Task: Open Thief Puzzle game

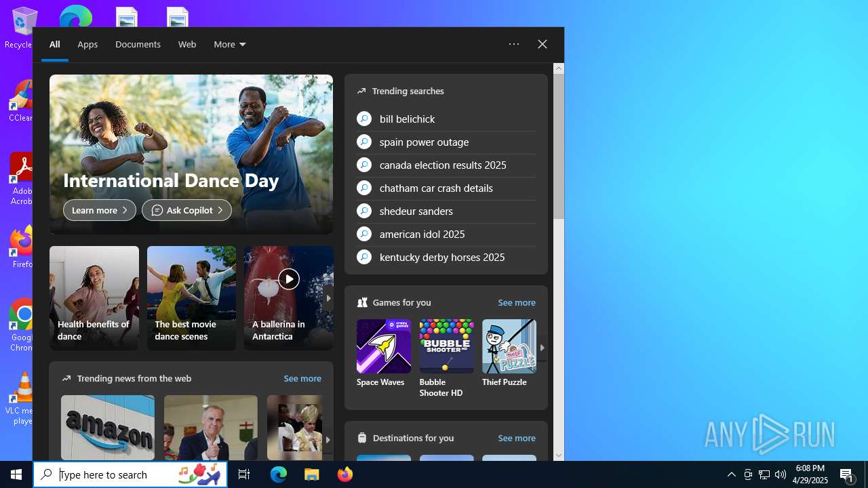Action: point(509,353)
